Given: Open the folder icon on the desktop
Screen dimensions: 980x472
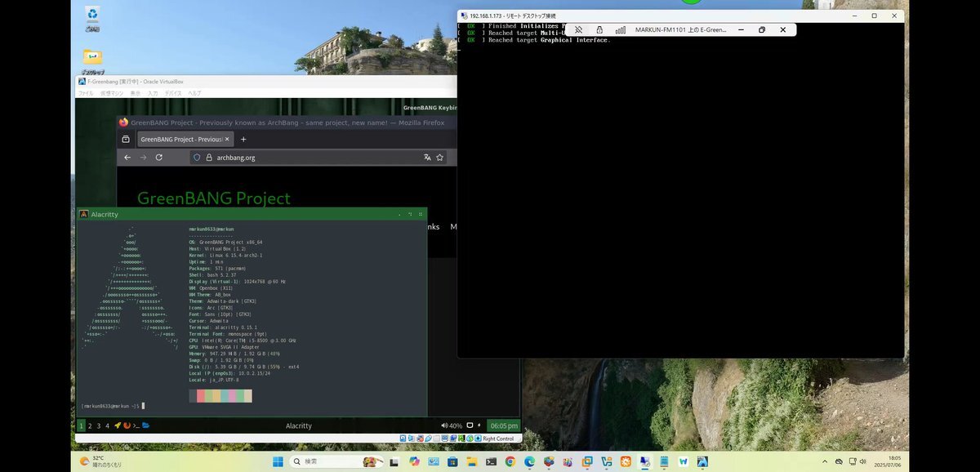Looking at the screenshot, I should coord(92,59).
